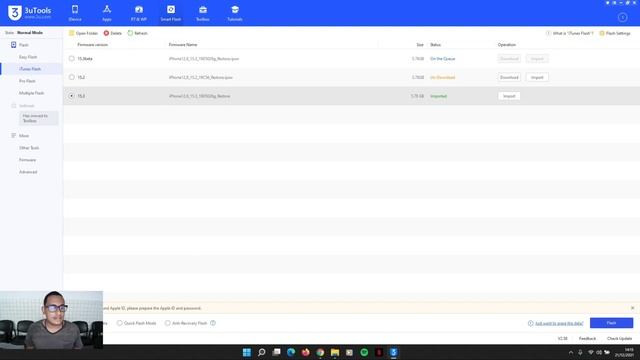Click the green 'Imported' status text
The height and width of the screenshot is (360, 640).
tap(438, 96)
